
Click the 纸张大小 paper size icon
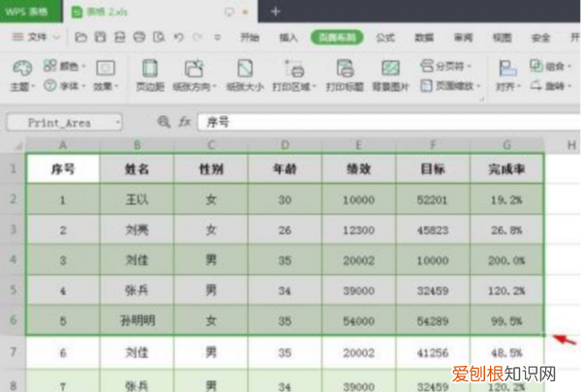pos(245,75)
